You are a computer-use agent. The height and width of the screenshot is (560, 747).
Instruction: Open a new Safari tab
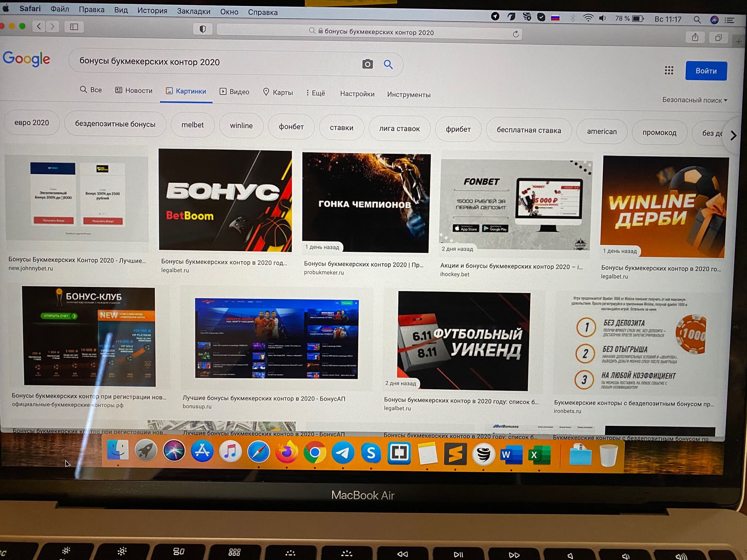pos(738,41)
